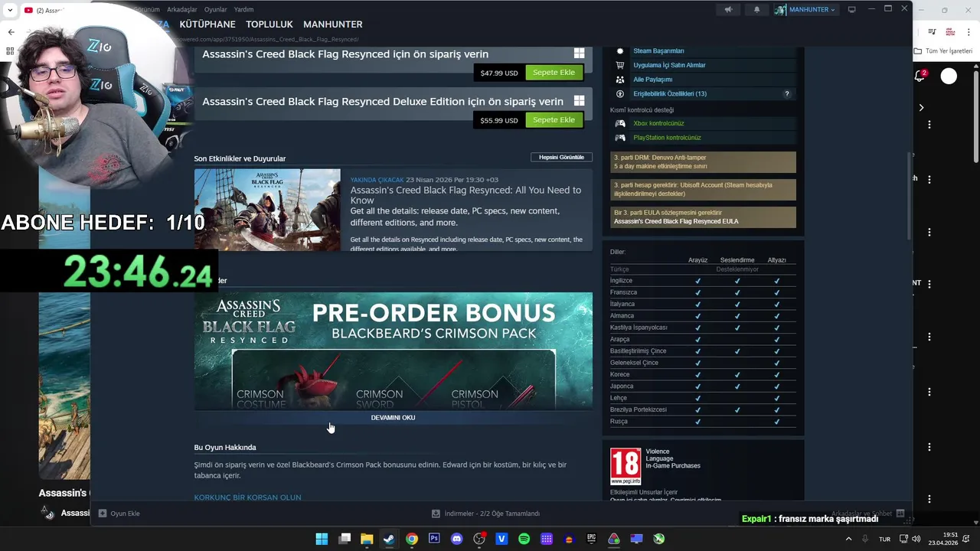Open the Chrome three-dot menu
The width and height of the screenshot is (980, 551).
[x=969, y=31]
